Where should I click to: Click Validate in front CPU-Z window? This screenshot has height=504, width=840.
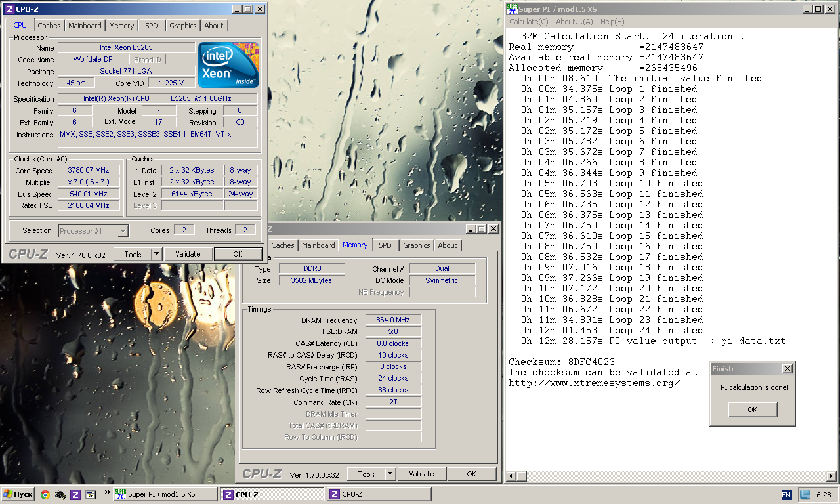[x=188, y=254]
